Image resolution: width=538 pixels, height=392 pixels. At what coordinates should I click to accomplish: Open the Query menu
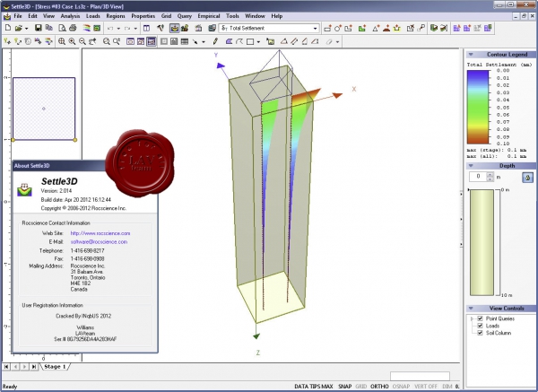click(x=184, y=16)
